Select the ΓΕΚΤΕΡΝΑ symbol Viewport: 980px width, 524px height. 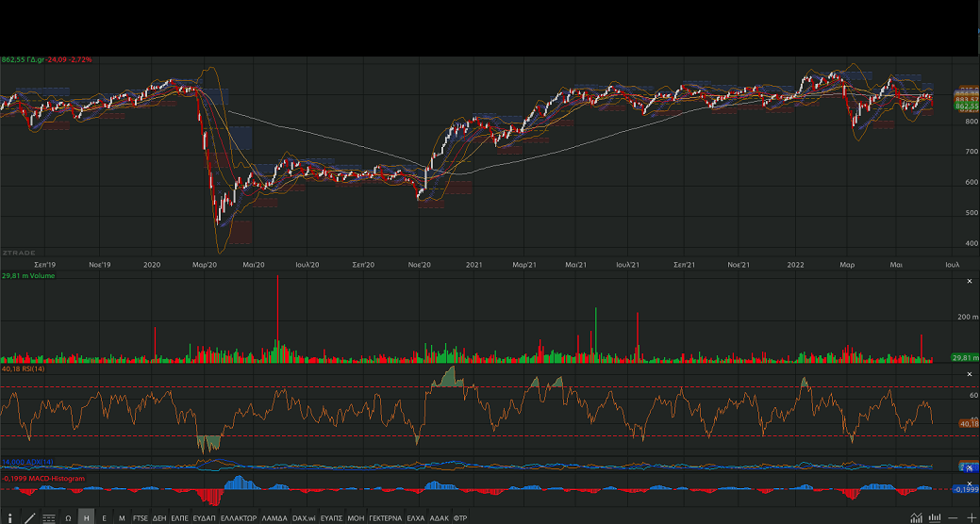click(386, 517)
